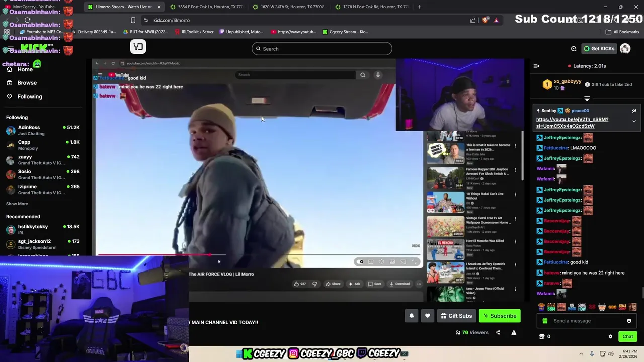Focus the Send a message field
The width and height of the screenshot is (644, 362).
[x=587, y=321]
